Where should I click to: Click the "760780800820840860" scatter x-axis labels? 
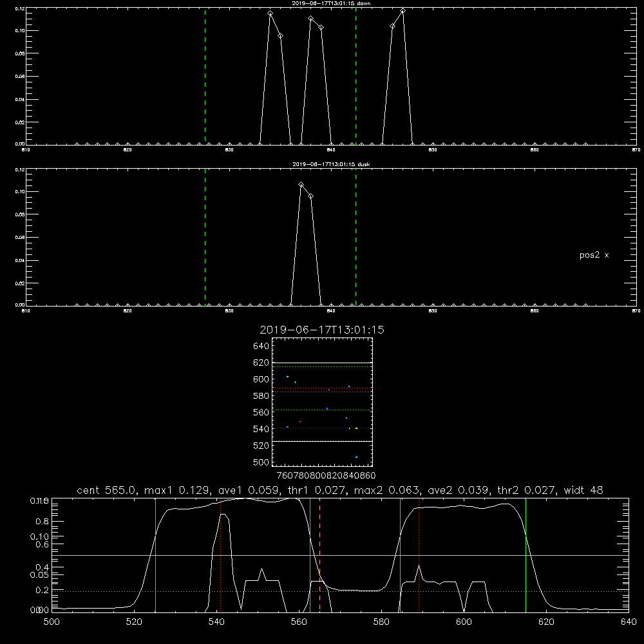(x=326, y=475)
